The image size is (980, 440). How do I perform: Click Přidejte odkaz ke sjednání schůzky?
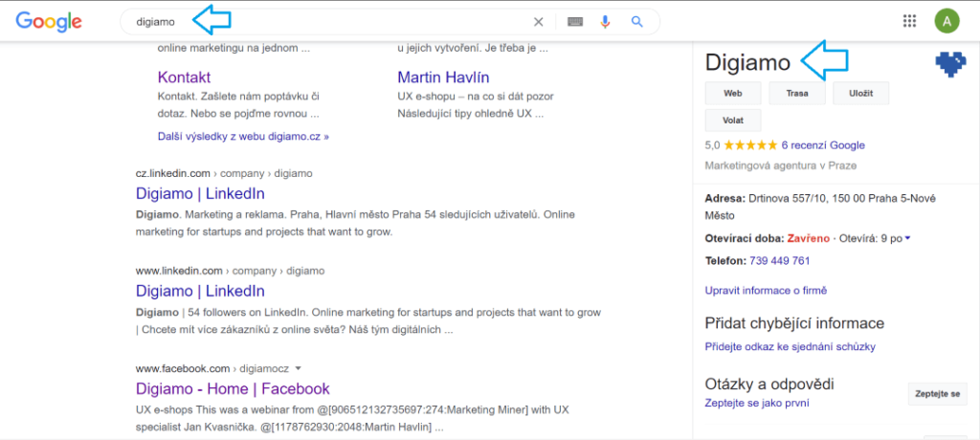(790, 347)
